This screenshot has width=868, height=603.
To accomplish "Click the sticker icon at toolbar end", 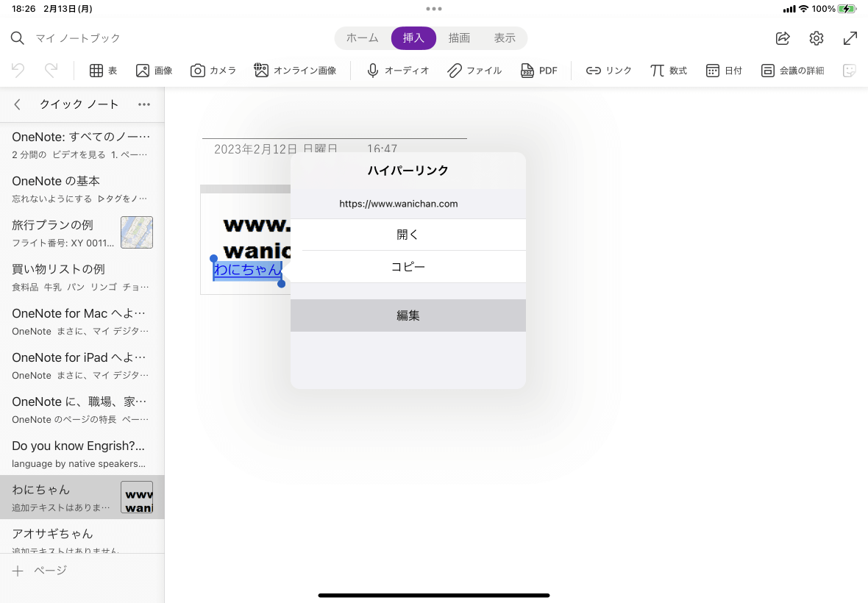I will tap(849, 71).
